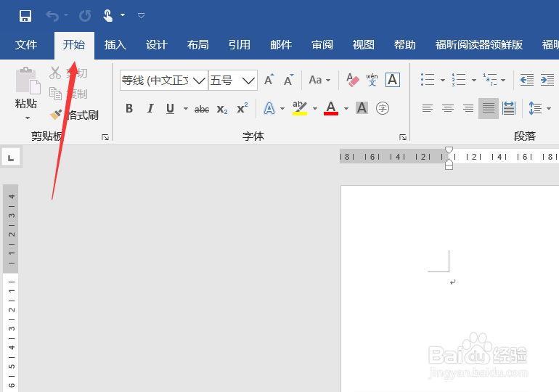This screenshot has width=559, height=392.
Task: Click the 复制 copy button
Action: 68,94
